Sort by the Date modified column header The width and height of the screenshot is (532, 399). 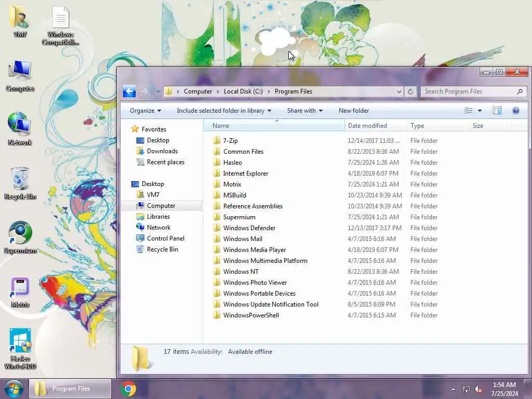pyautogui.click(x=376, y=126)
